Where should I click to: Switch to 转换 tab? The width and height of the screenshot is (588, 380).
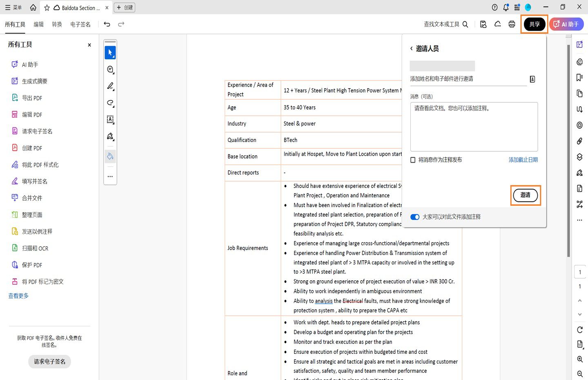[57, 25]
